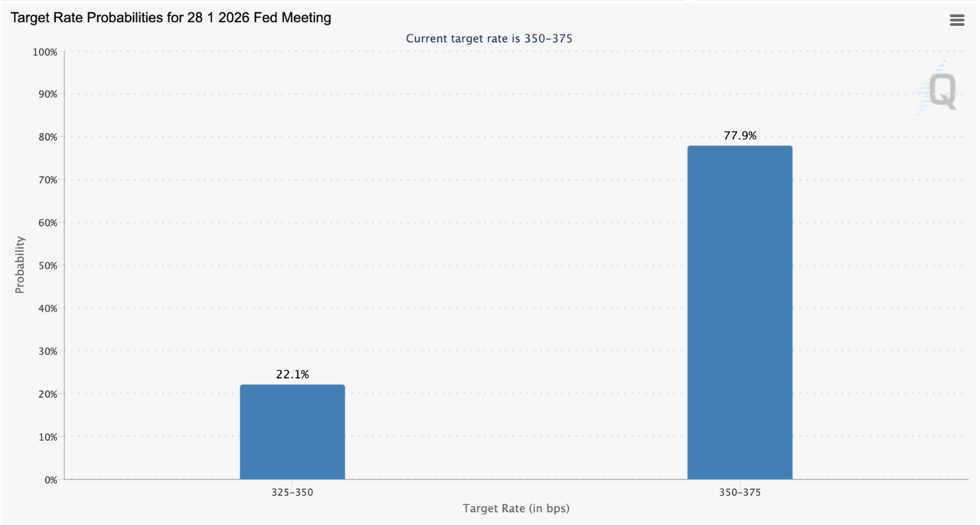Click the 'Target Rate (in bps)' axis title
This screenshot has width=980, height=525.
pyautogui.click(x=516, y=509)
